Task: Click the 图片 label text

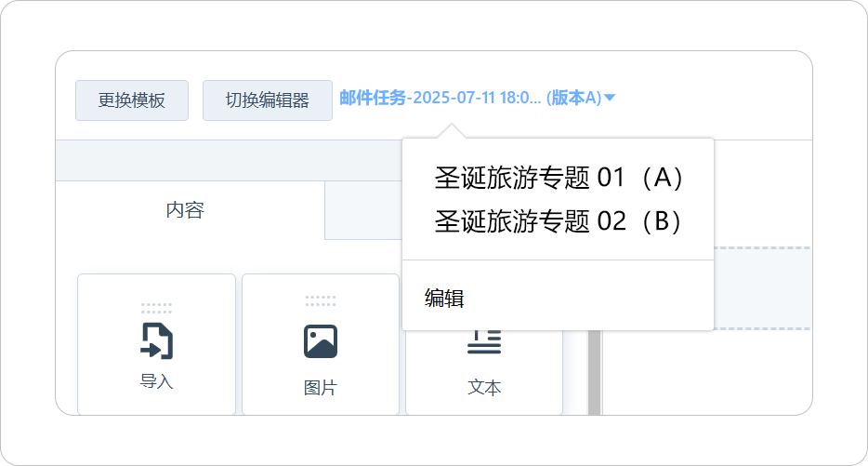Action: point(321,387)
